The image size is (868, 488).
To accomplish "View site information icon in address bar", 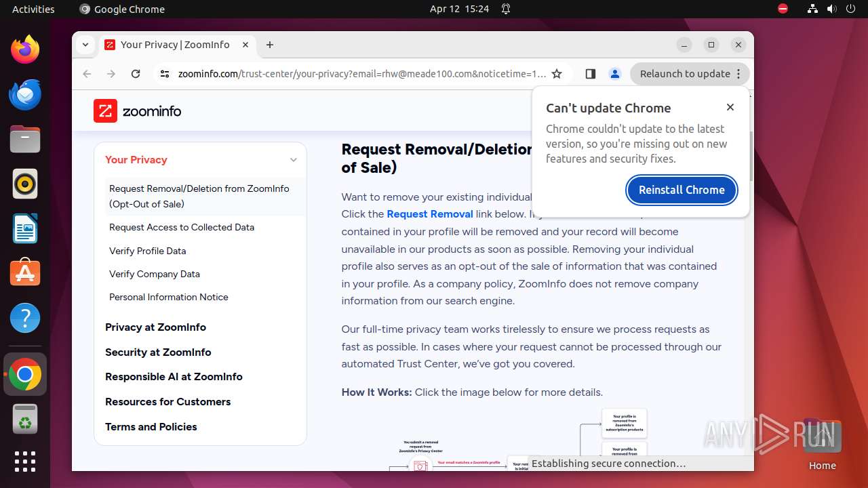I will coord(165,74).
